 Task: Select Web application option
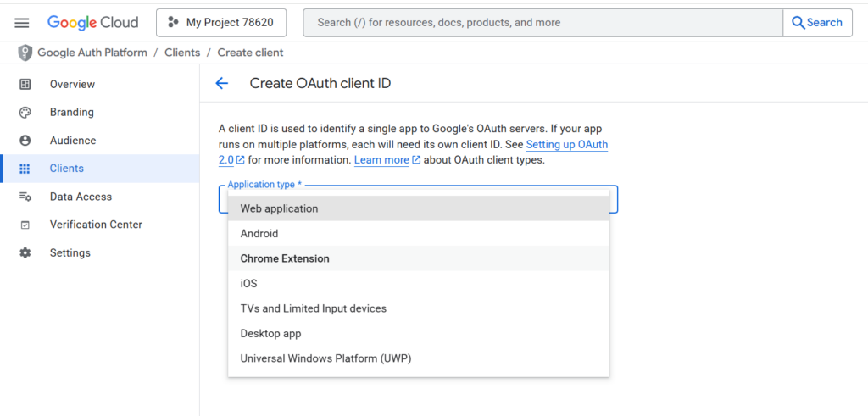coord(419,208)
